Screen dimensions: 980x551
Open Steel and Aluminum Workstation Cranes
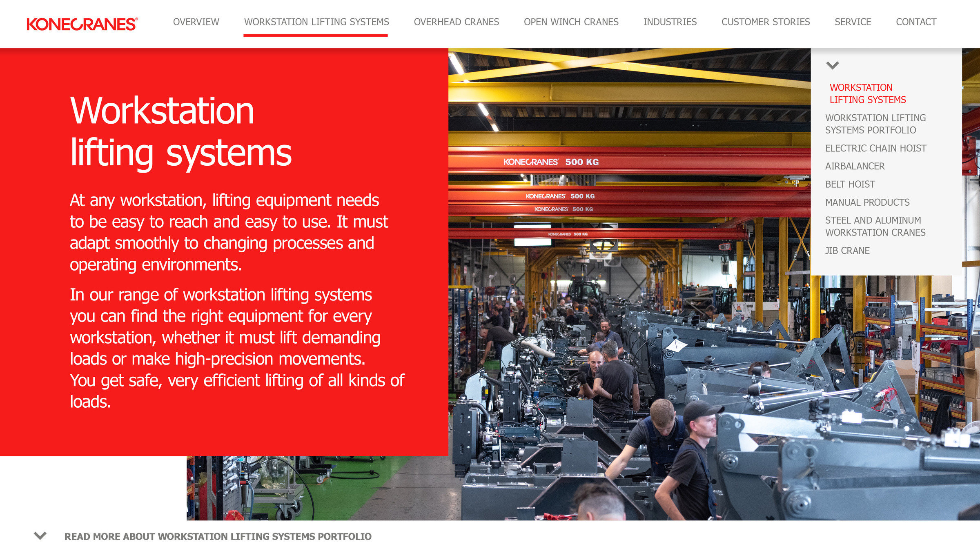click(x=875, y=226)
